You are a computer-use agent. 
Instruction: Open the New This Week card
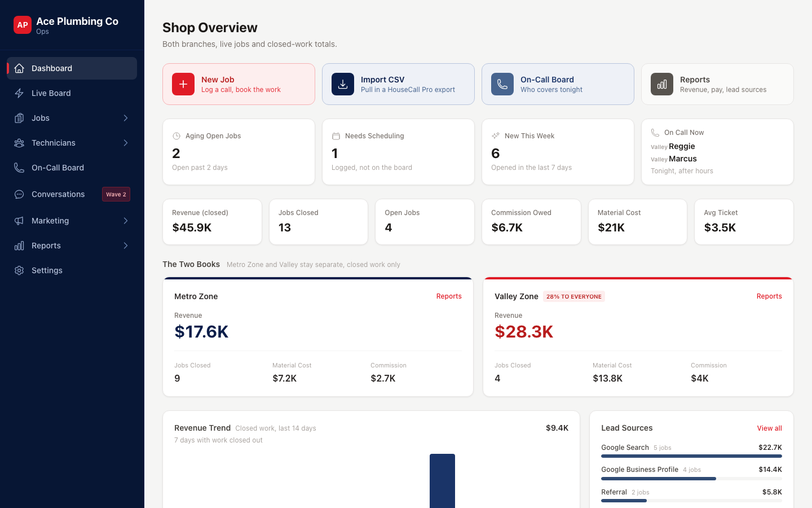tap(558, 152)
